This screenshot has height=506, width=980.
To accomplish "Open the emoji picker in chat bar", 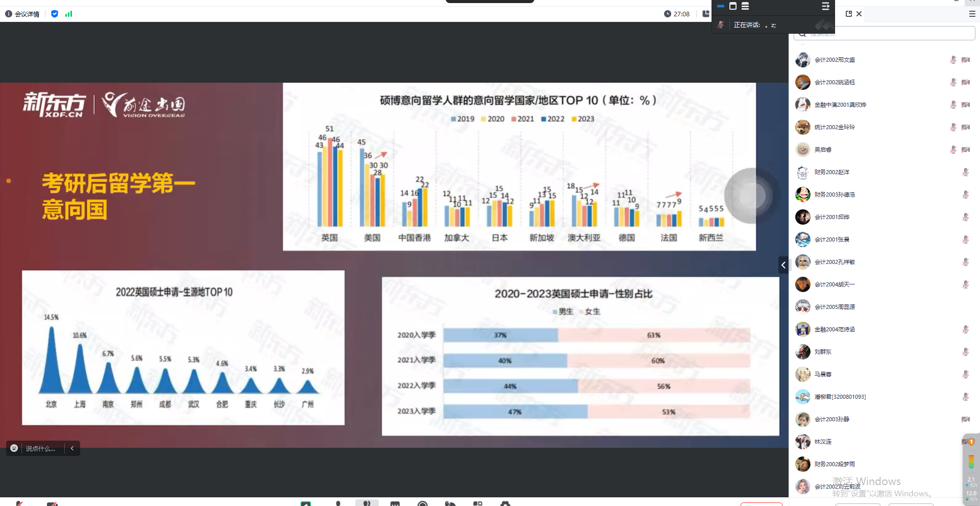I will coord(14,448).
